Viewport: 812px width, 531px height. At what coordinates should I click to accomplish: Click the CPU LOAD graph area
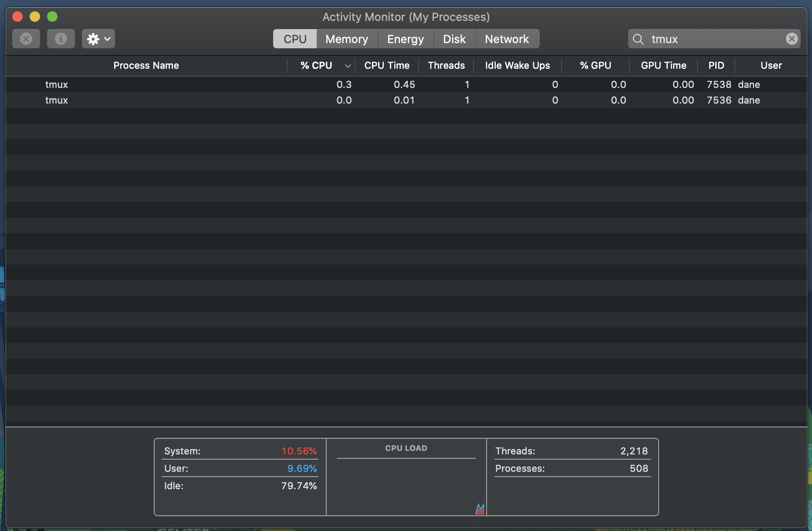click(x=406, y=479)
